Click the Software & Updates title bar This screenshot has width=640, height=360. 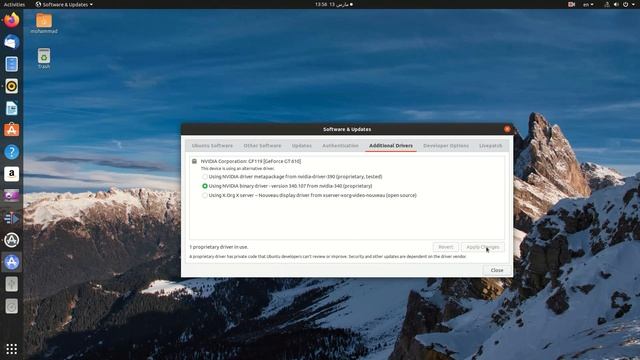347,129
